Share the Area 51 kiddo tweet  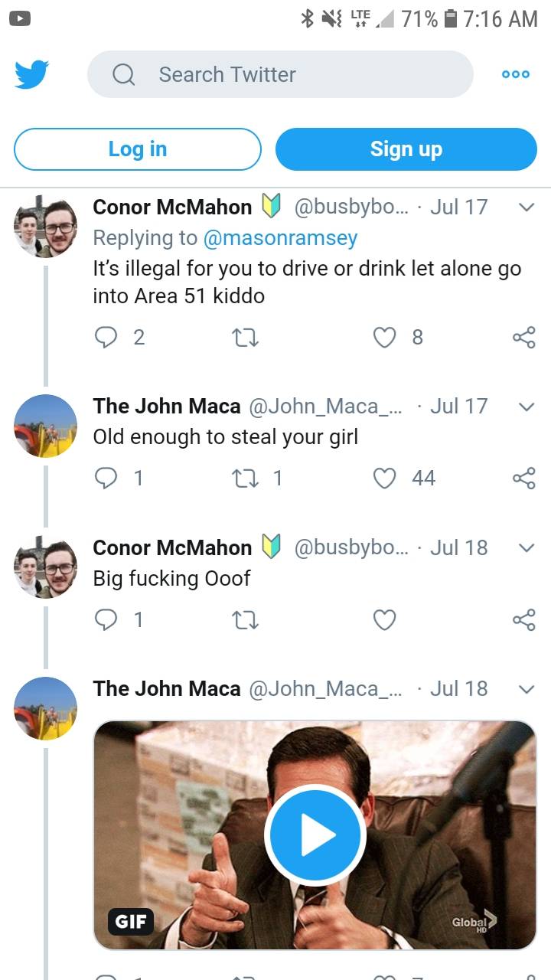(x=523, y=338)
